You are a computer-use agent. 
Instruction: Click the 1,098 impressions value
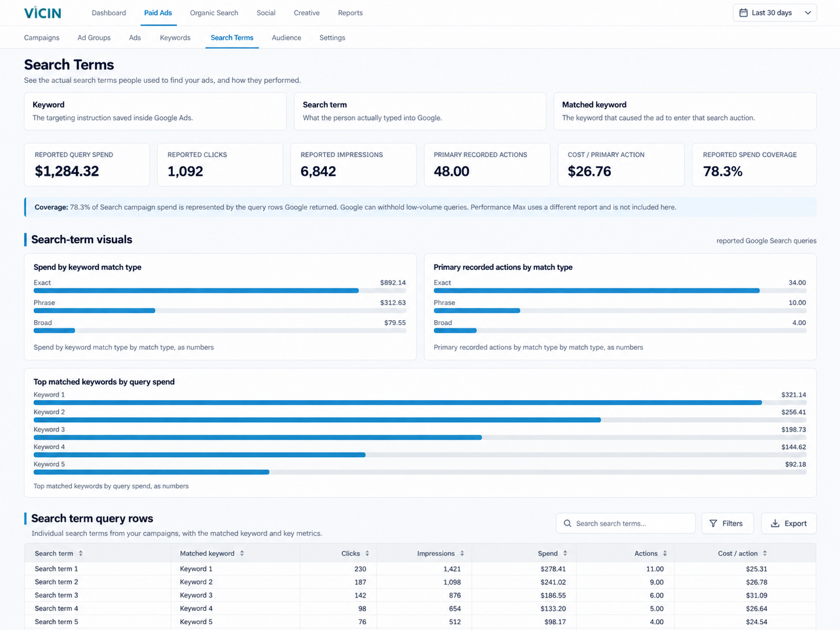pos(452,582)
